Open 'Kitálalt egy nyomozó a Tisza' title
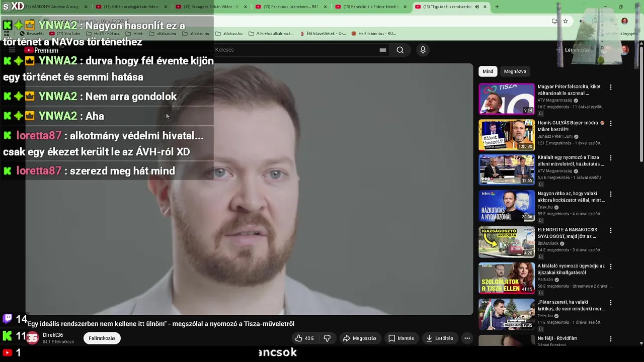The height and width of the screenshot is (362, 644). (571, 161)
